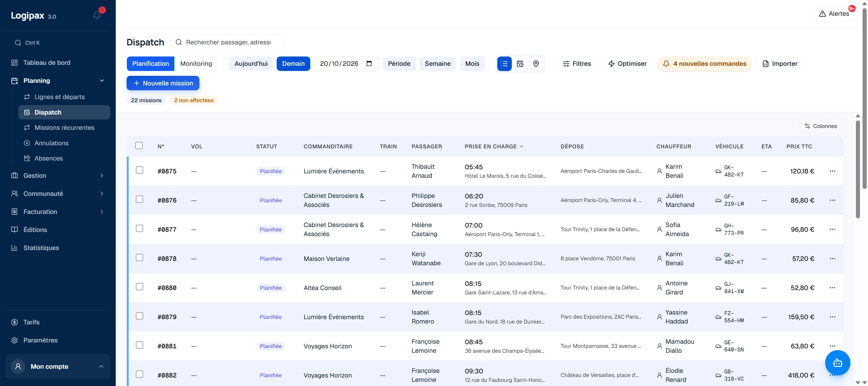
Task: Switch to the Monitoring tab
Action: pyautogui.click(x=196, y=64)
